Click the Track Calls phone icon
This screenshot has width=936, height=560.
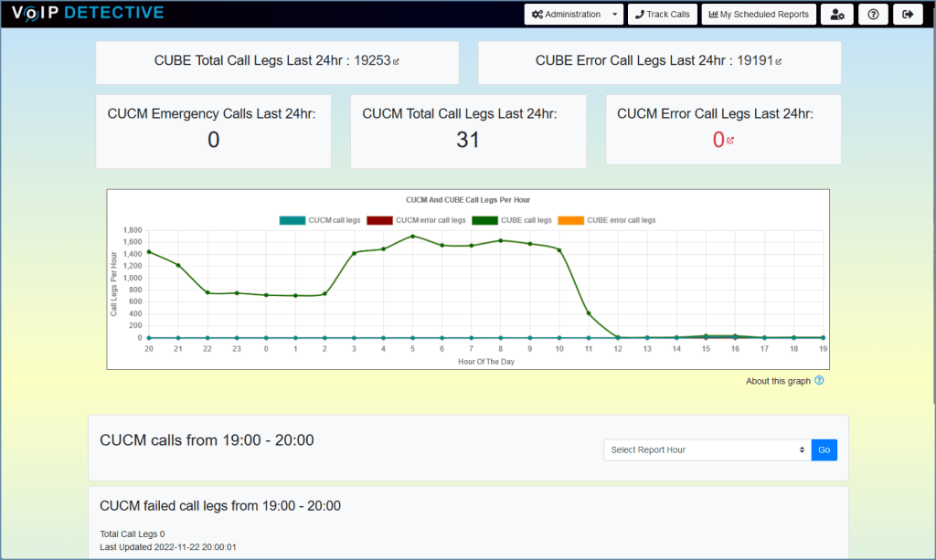point(640,14)
